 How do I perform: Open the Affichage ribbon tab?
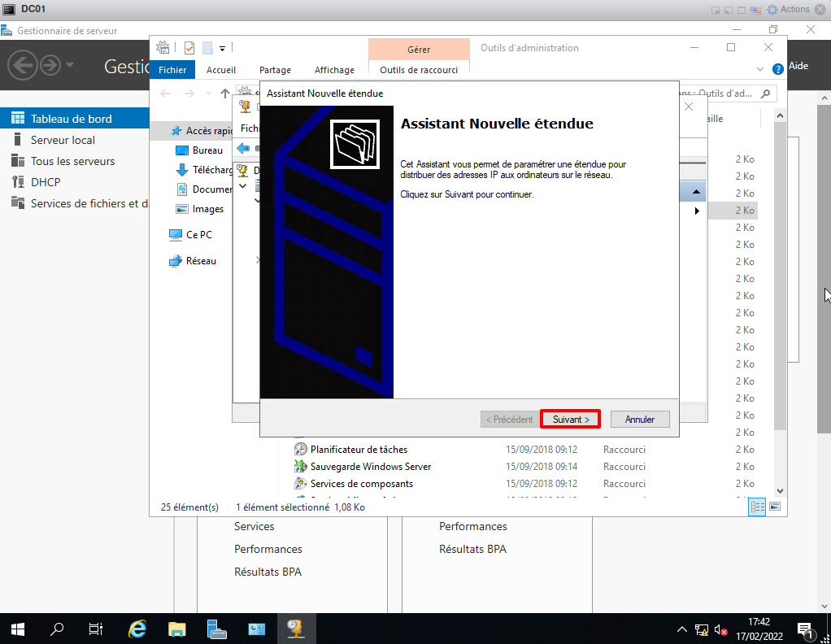(x=334, y=70)
